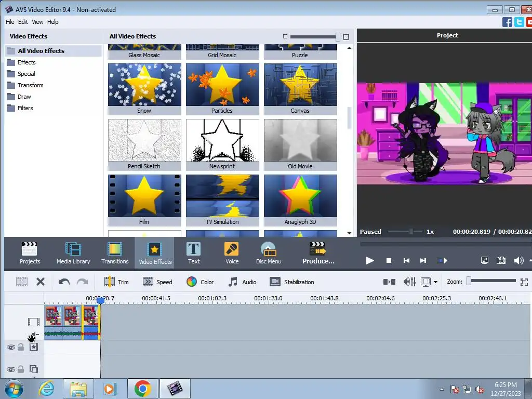532x399 pixels.
Task: Click the split clip icon
Action: pyautogui.click(x=22, y=282)
